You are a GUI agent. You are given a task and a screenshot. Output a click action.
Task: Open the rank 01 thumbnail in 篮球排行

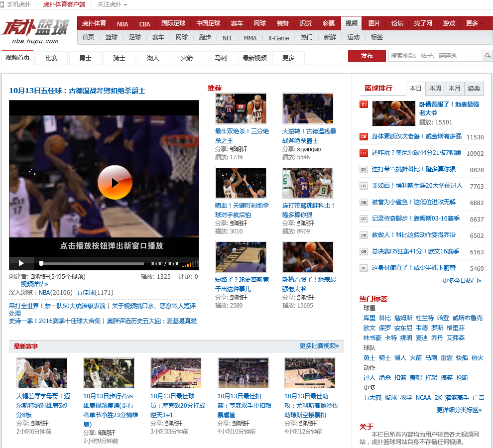393,113
